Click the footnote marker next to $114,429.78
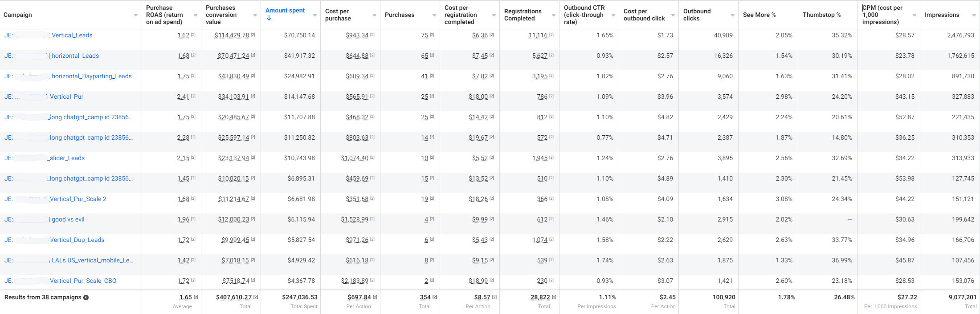Screen dimensions: 980x314 click(x=253, y=35)
